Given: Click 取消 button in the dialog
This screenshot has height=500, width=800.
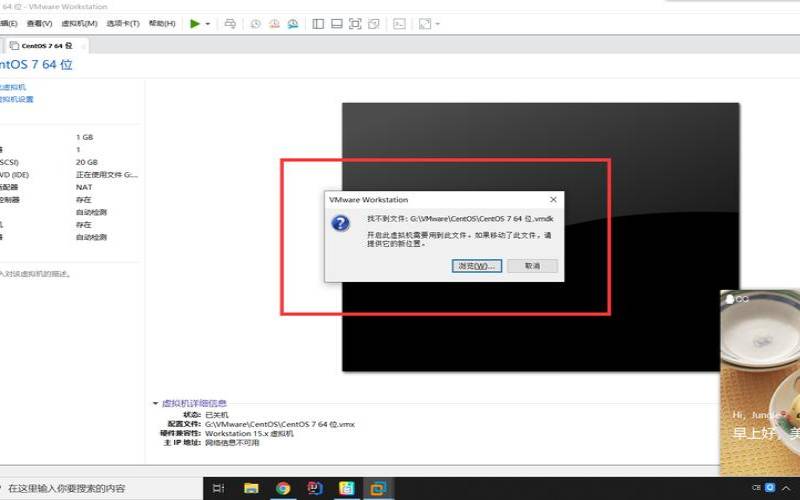Looking at the screenshot, I should (x=532, y=266).
